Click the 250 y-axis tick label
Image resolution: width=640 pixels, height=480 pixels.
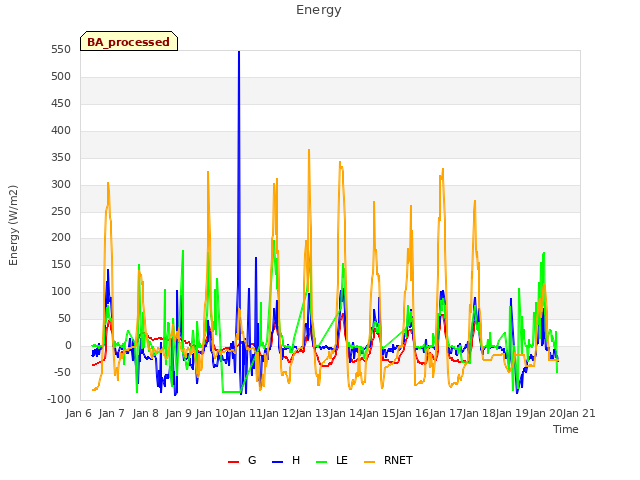(61, 211)
